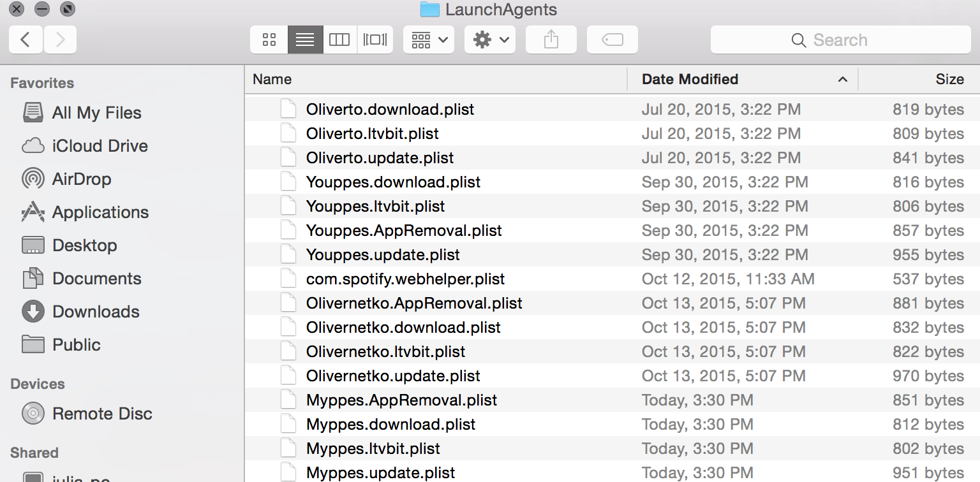Go back to previous folder
Image resolution: width=980 pixels, height=482 pixels.
coord(26,40)
